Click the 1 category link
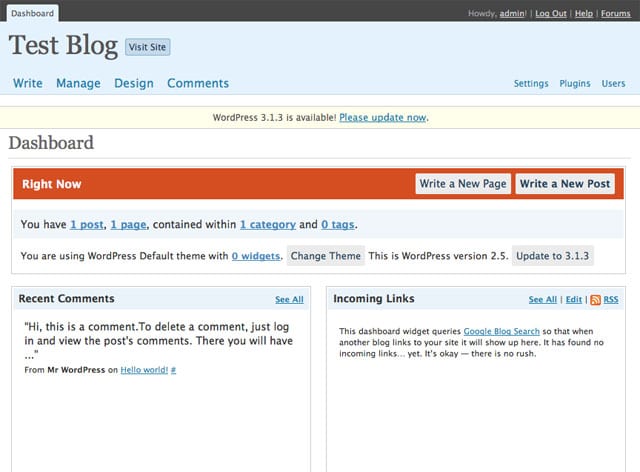Screen dimensions: 640x472 point(267,225)
